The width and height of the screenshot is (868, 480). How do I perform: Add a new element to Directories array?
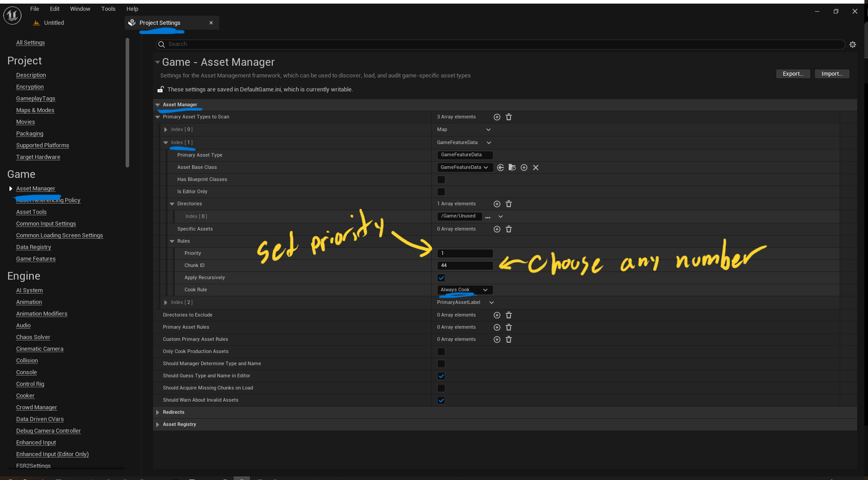coord(497,204)
